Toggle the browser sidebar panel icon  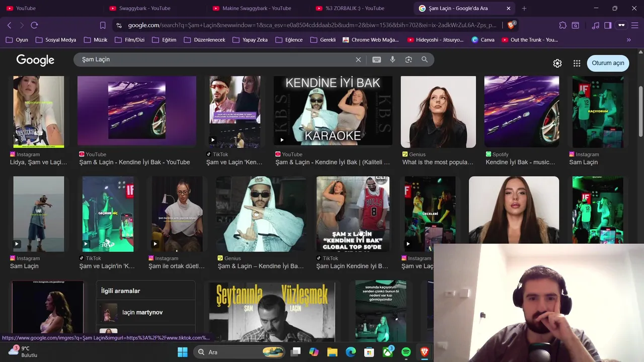click(x=608, y=25)
